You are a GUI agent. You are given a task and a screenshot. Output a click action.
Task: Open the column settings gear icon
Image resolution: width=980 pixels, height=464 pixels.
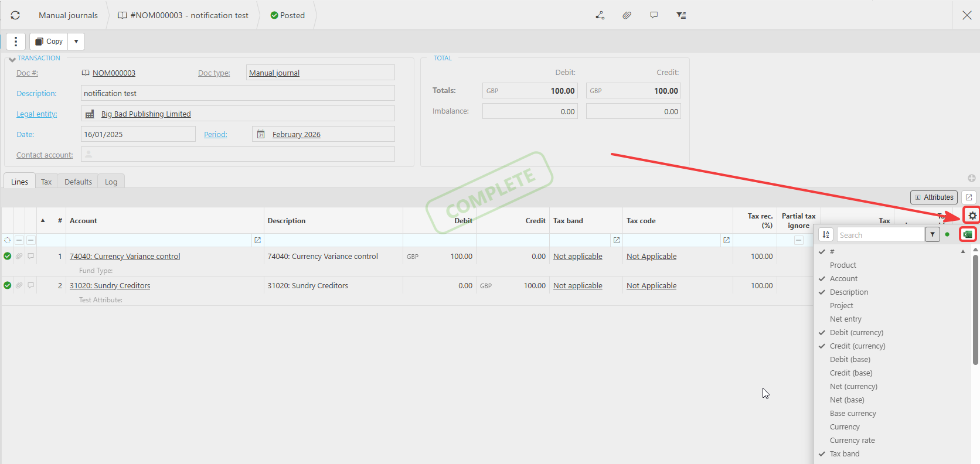(972, 216)
